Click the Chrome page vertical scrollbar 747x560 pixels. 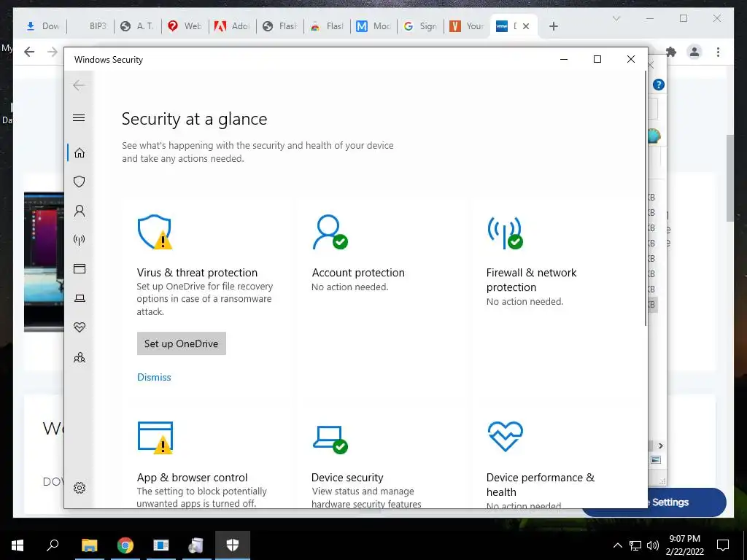tap(729, 178)
